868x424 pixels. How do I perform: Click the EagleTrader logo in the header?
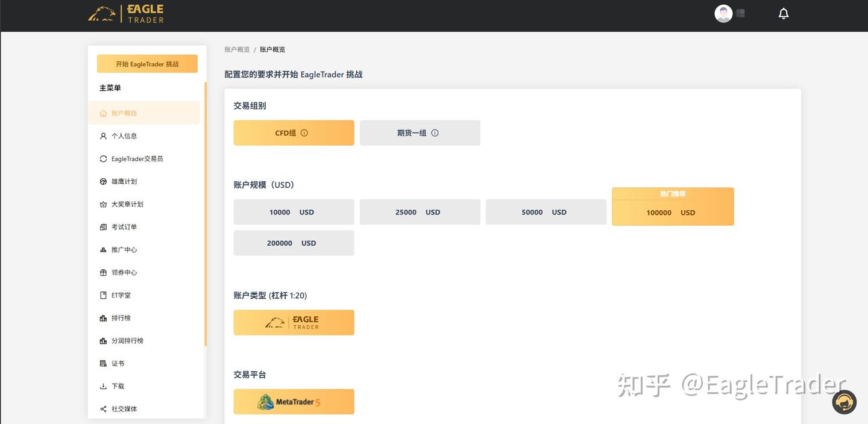(x=125, y=12)
